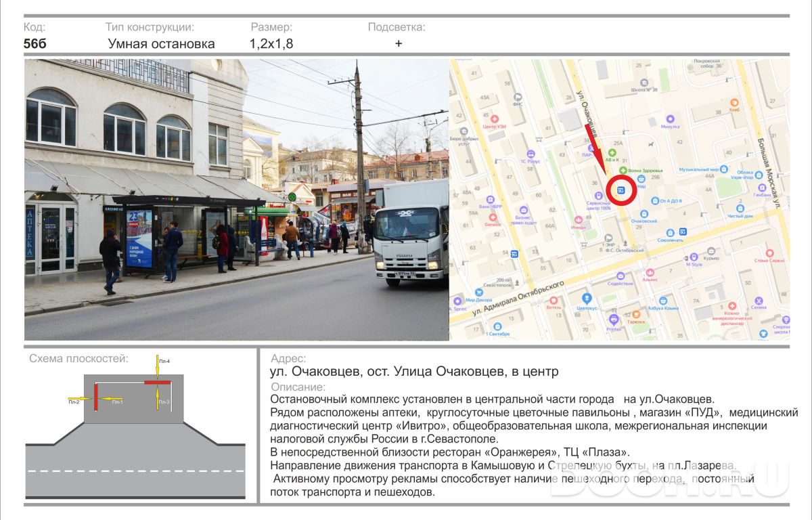This screenshot has width=812, height=520.
Task: Click the Чистый дом shop icon
Action: point(739,208)
